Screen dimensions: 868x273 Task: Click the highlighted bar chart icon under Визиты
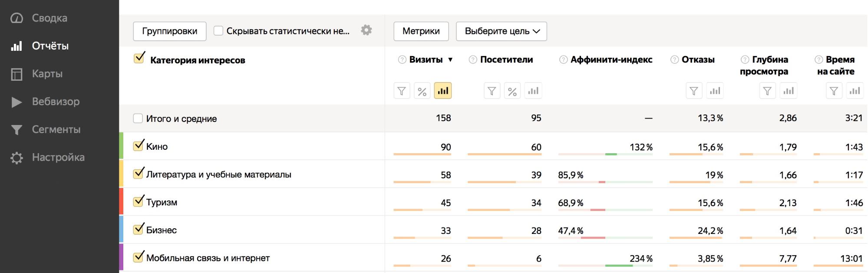[442, 91]
